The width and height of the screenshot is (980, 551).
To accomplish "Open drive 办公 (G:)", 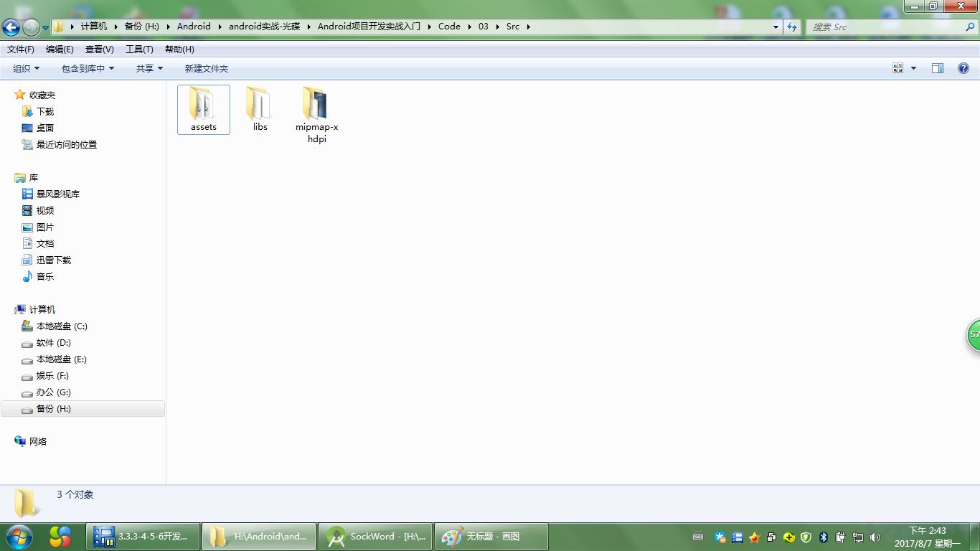I will (x=54, y=392).
